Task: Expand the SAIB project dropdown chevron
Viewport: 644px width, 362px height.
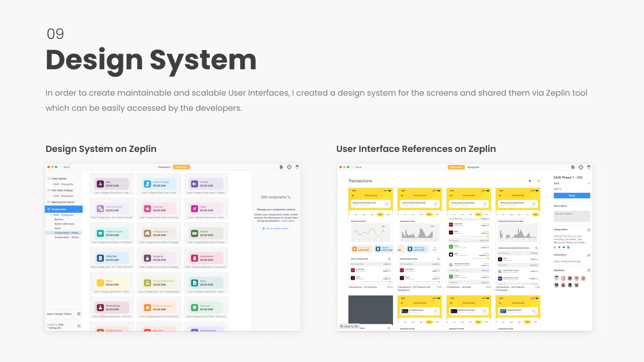Action: click(x=589, y=183)
